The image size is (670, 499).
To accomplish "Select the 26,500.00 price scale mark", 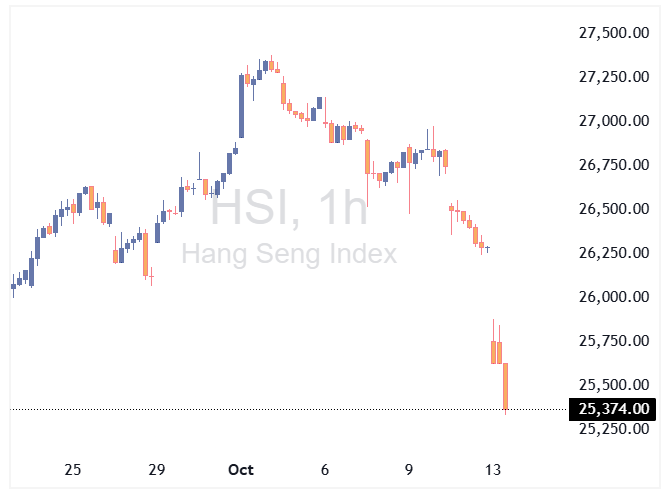I will tap(615, 209).
